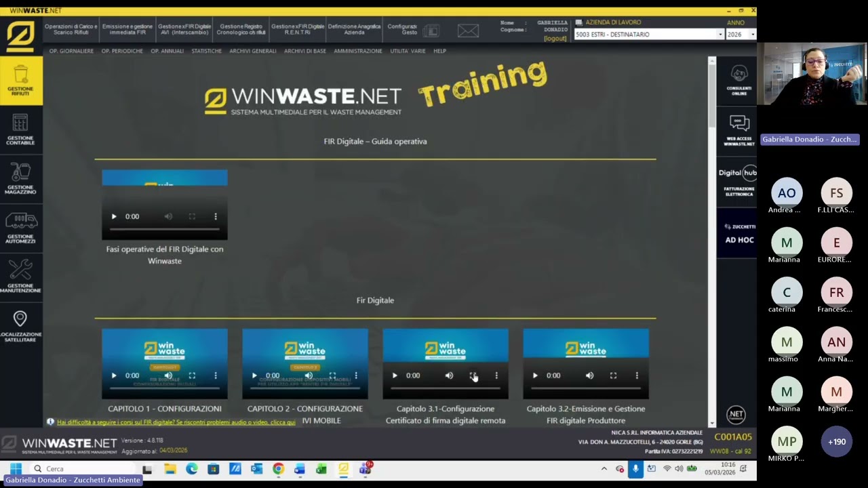Toggle fullscreen on Capitolo 3.1 video
The image size is (868, 488).
click(x=473, y=375)
